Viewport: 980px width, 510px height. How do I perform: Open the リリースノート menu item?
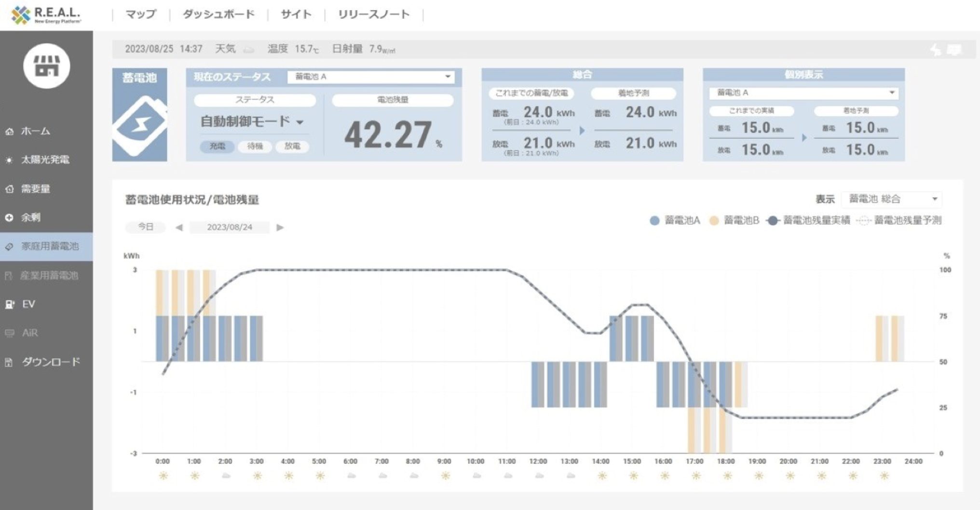click(374, 14)
